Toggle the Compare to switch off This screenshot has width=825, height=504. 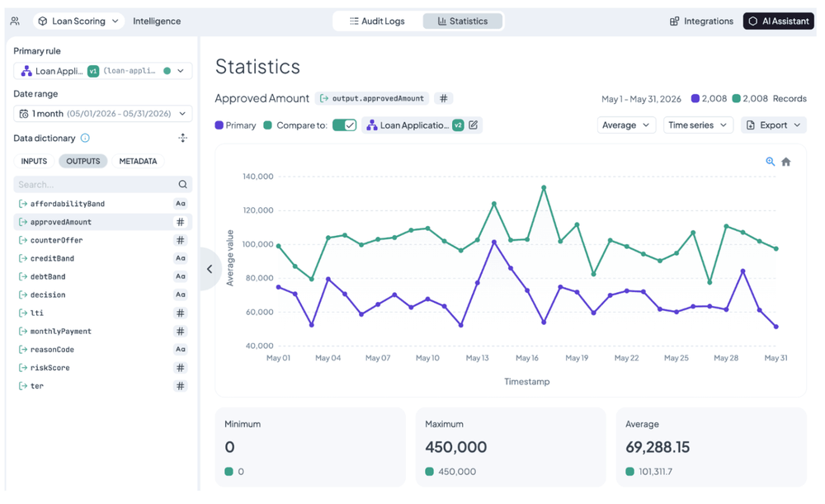(345, 125)
